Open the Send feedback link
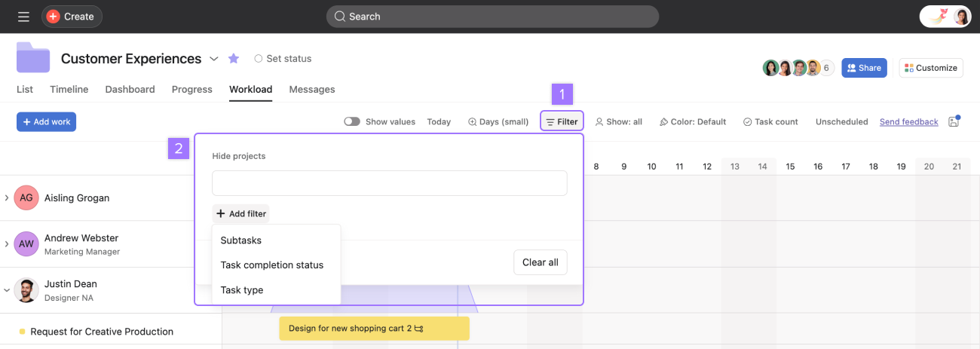 [908, 121]
